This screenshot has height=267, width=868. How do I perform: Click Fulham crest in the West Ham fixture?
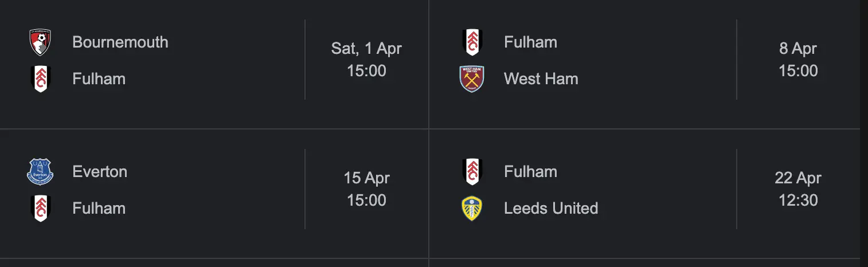tap(472, 42)
